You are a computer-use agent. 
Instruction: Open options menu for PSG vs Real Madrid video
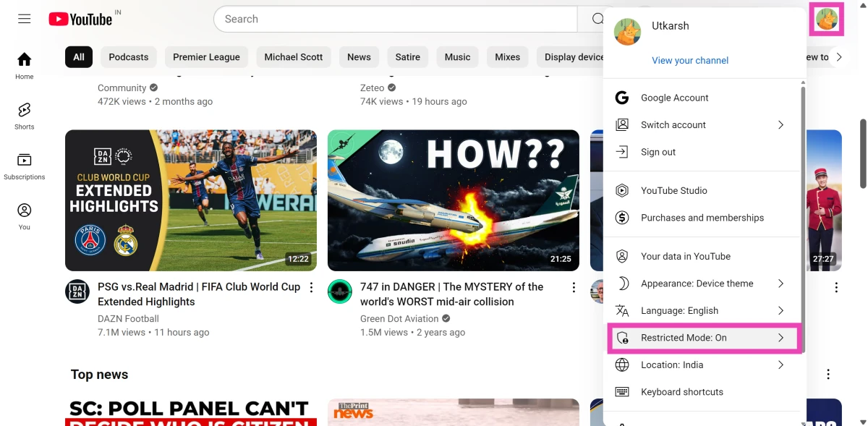[x=312, y=288]
